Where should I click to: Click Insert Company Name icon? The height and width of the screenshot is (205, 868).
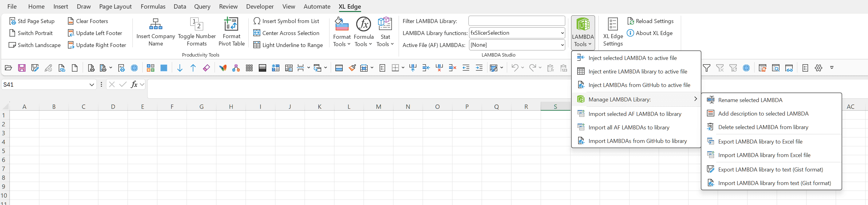(x=156, y=24)
